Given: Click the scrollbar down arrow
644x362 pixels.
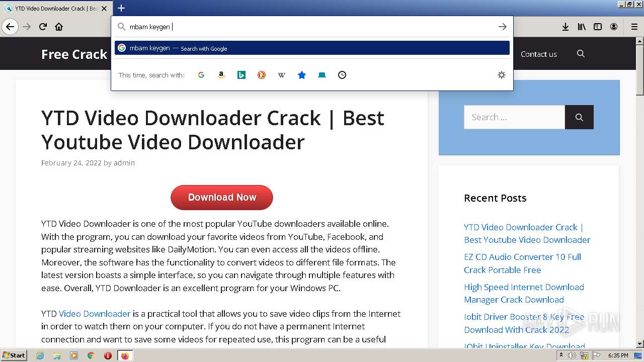Looking at the screenshot, I should pyautogui.click(x=640, y=343).
